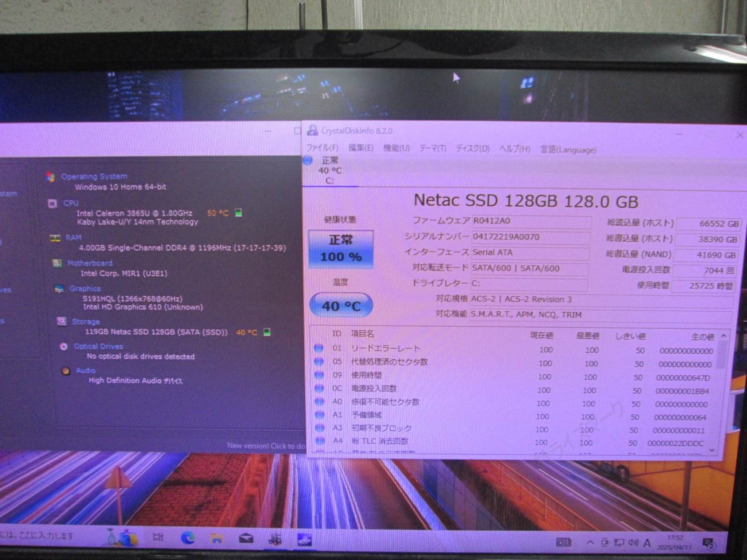Open the Graphics section link in Speccy
The image size is (747, 560).
tap(85, 288)
